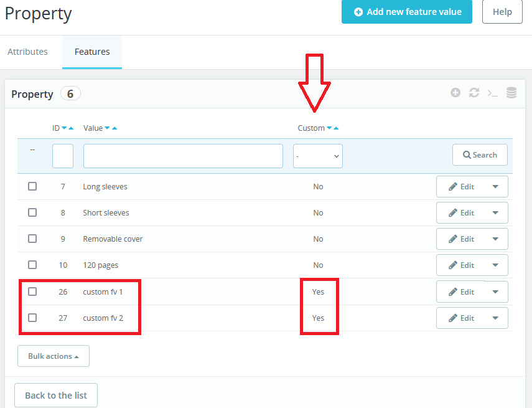The height and width of the screenshot is (408, 532).
Task: Select the Removable cover row checkbox
Action: coord(32,239)
